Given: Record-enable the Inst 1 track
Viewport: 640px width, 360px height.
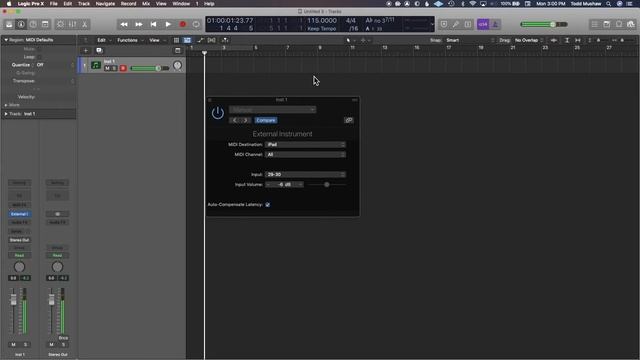Looking at the screenshot, I should click(123, 68).
